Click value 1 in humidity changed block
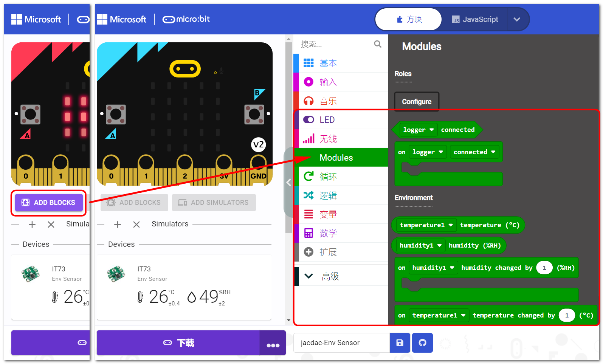The image size is (603, 364). (544, 268)
